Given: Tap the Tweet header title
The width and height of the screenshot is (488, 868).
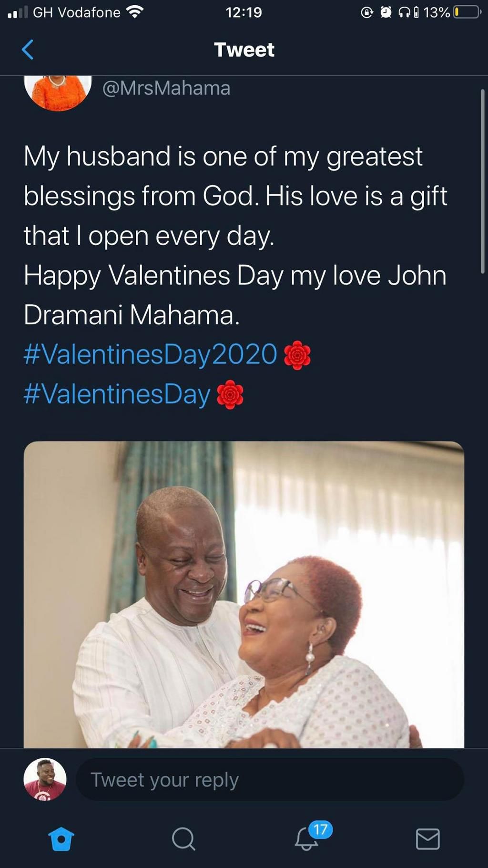Looking at the screenshot, I should click(x=244, y=50).
